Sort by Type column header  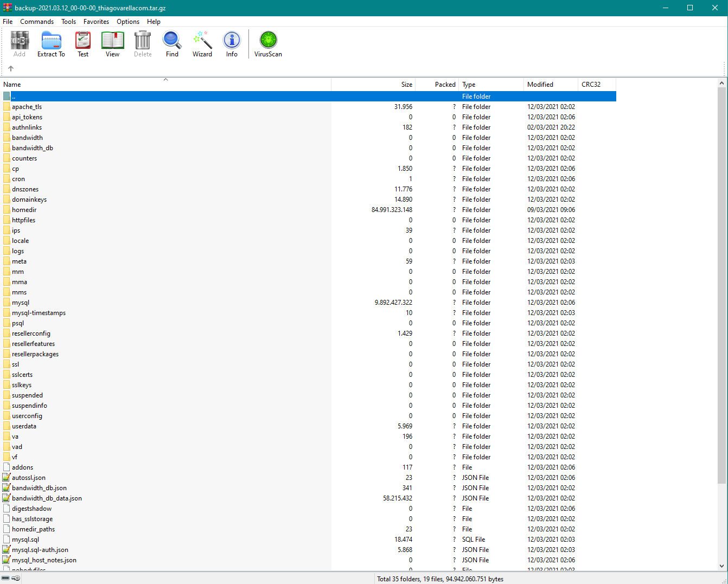[491, 85]
